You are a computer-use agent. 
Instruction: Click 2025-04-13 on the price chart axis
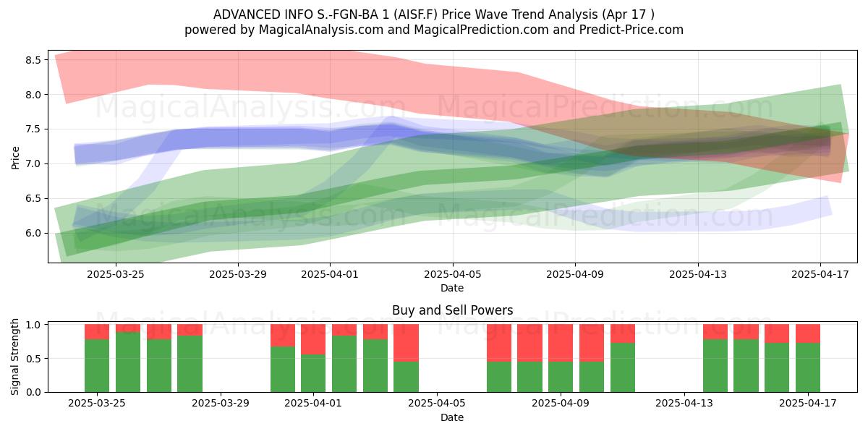(x=698, y=274)
